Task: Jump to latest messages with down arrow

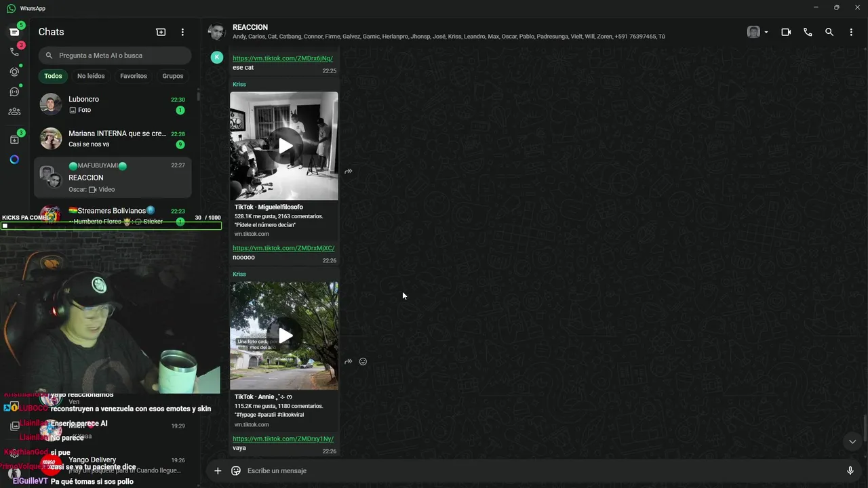Action: point(852,441)
